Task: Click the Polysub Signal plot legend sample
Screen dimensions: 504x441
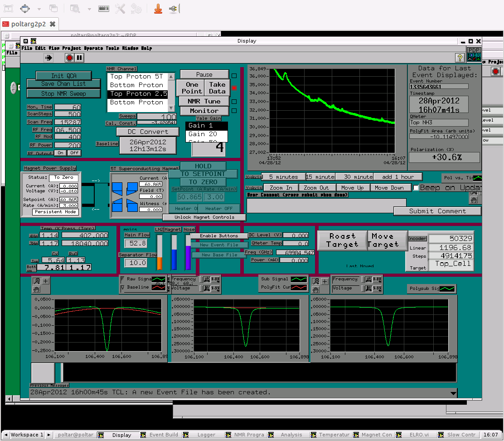Action: tap(447, 289)
